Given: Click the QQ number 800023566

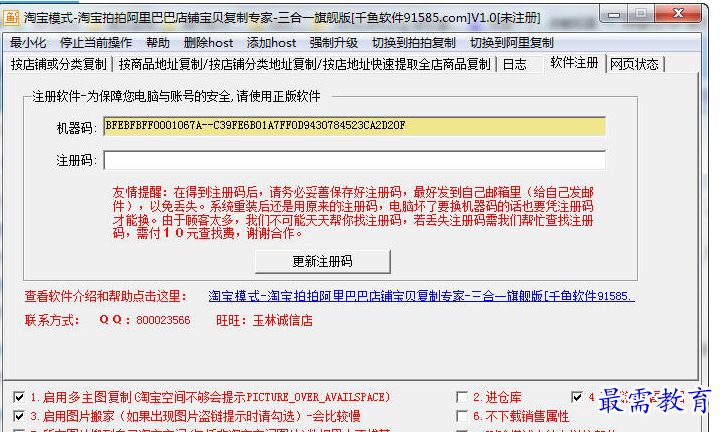Looking at the screenshot, I should point(163,320).
